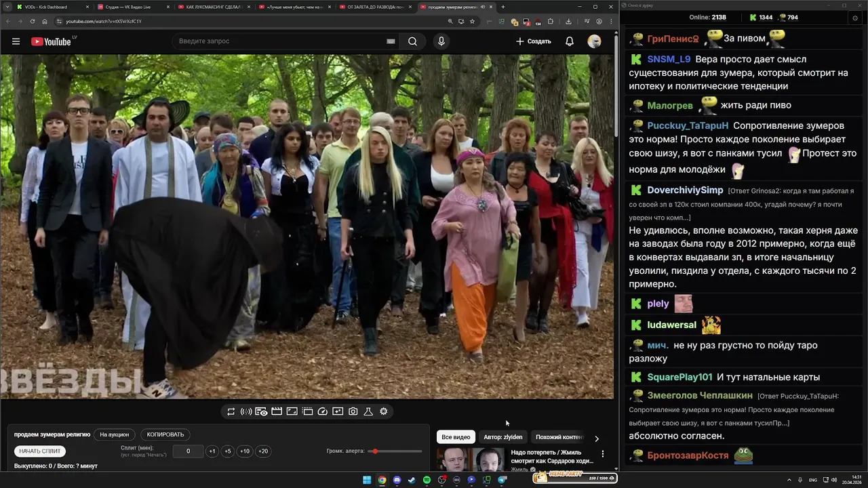Screen dimensions: 868x488
Task: Click the КОПИРОВАТЬ button
Action: [x=165, y=434]
